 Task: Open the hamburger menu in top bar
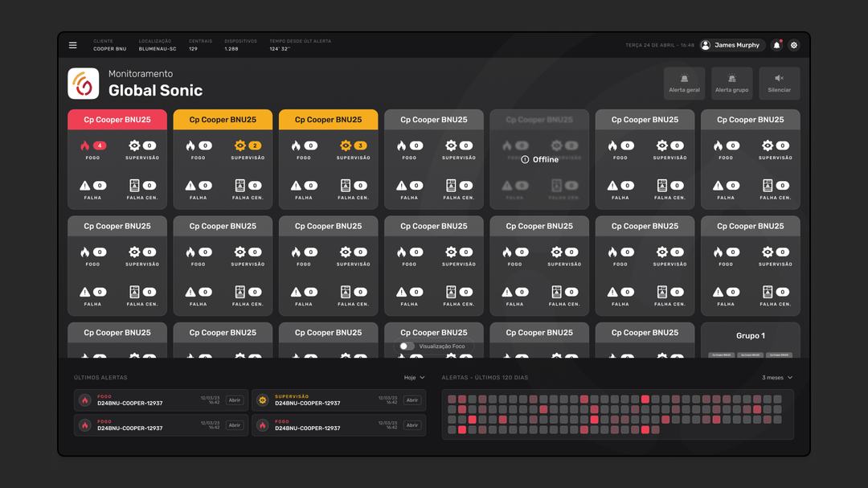coord(73,45)
